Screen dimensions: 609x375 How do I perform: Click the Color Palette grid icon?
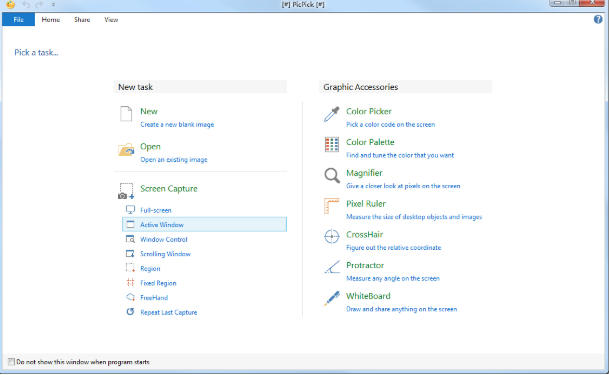click(x=332, y=144)
